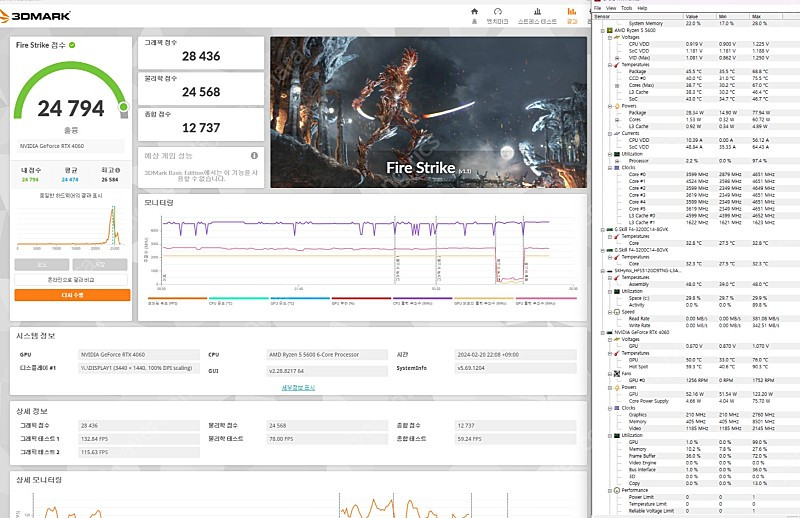
Task: Open the Stress Test tab in 3DMark
Action: click(x=537, y=15)
